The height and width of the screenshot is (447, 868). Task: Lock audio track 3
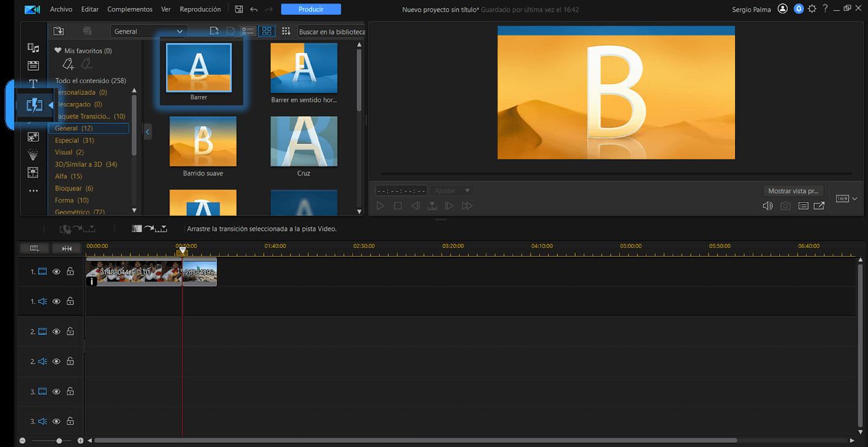click(70, 421)
